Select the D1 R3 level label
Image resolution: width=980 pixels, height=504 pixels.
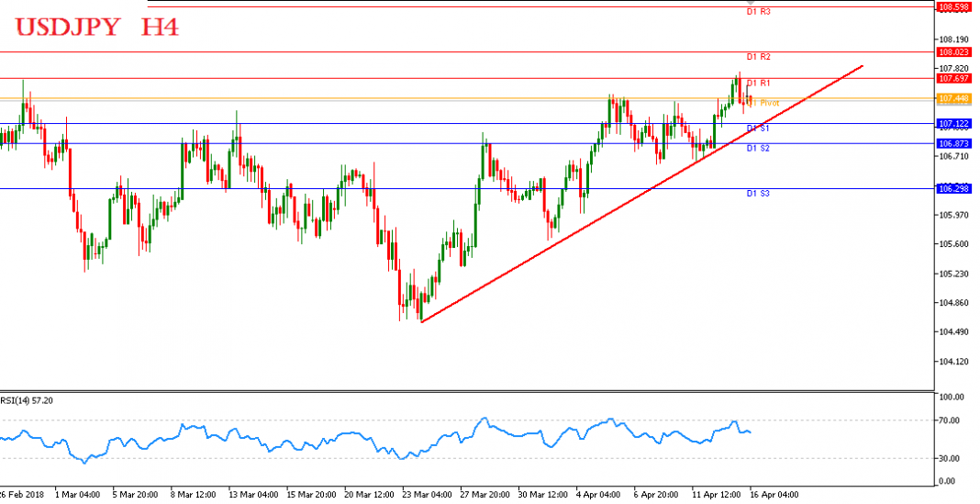tap(758, 12)
